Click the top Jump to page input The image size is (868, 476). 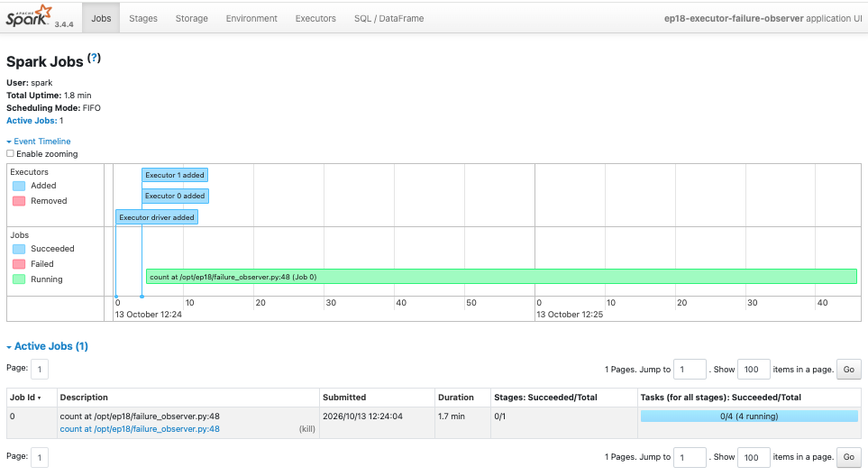tap(690, 370)
